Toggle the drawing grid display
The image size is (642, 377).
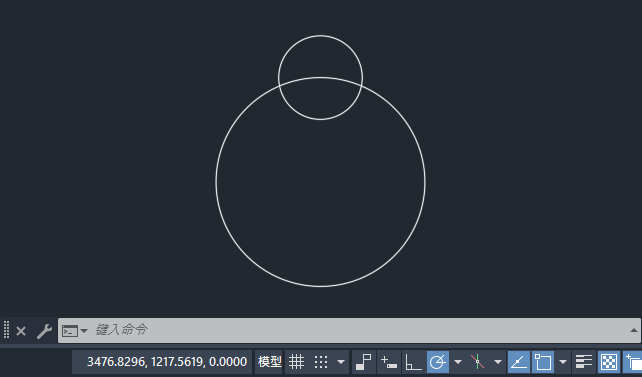point(296,362)
